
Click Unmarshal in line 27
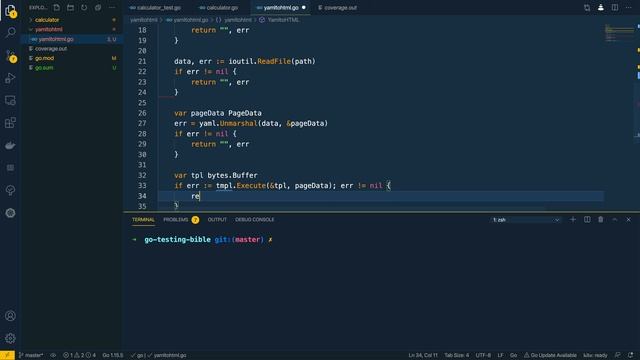238,123
